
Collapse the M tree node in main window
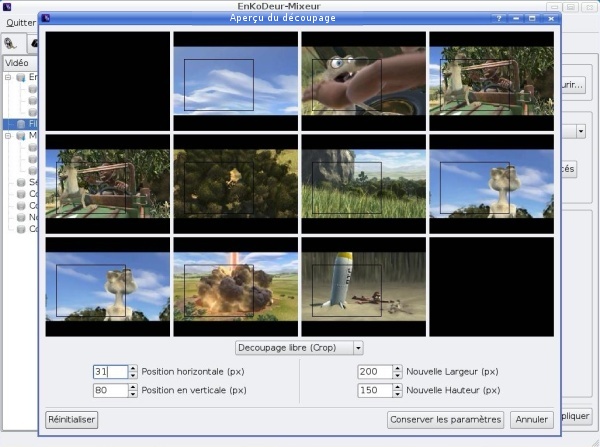tap(8, 135)
